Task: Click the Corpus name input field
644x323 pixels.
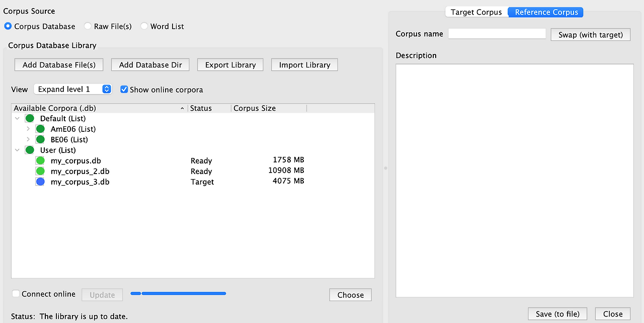Action: (x=497, y=34)
